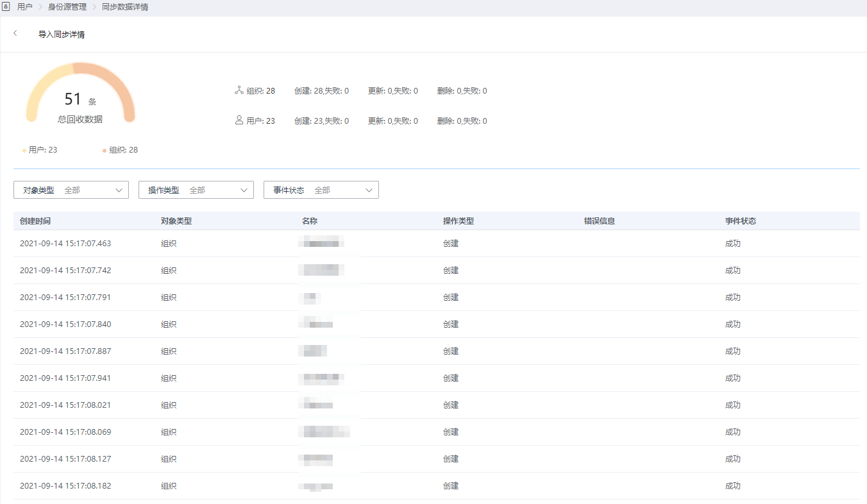Screen dimensions: 867x504
Task: Click the 创建时间 column header
Action: pyautogui.click(x=35, y=221)
